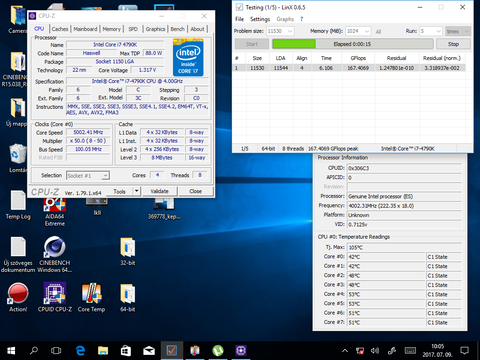Show hidden tray icons chevron

click(x=345, y=351)
